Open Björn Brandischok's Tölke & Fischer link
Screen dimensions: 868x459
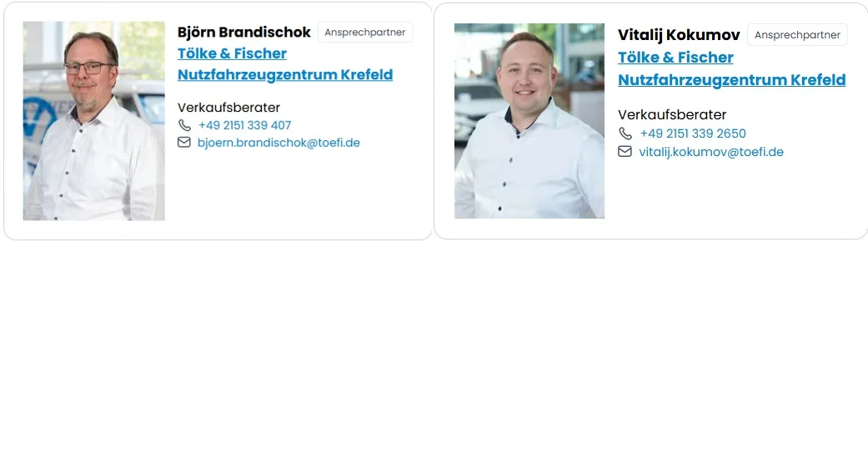click(232, 53)
